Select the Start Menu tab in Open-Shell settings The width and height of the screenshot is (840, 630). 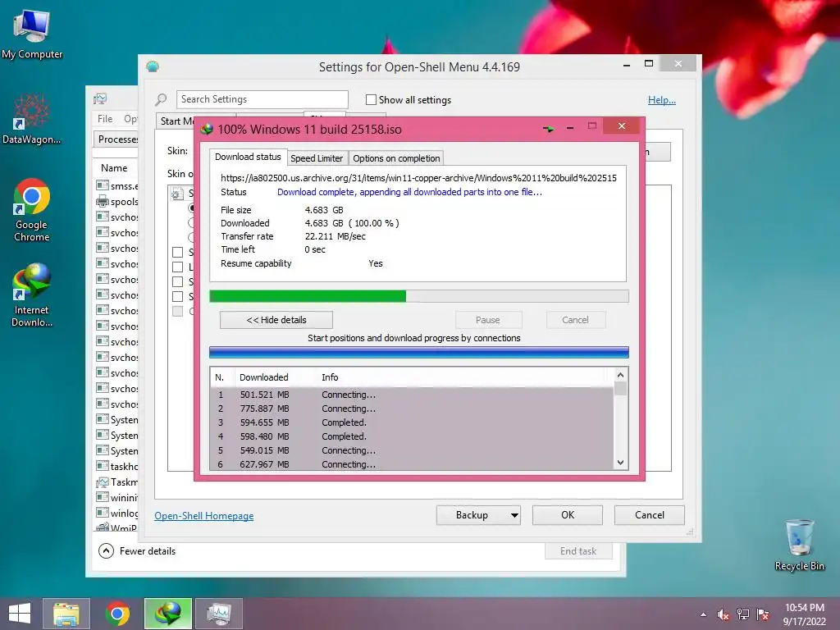pos(176,121)
